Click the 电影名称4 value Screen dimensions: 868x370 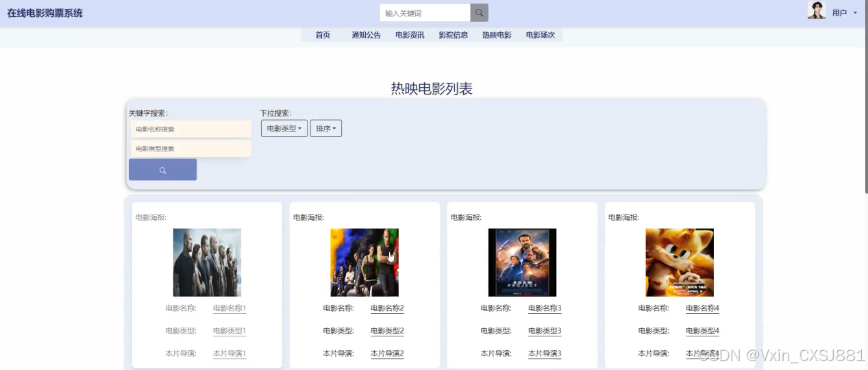click(702, 308)
